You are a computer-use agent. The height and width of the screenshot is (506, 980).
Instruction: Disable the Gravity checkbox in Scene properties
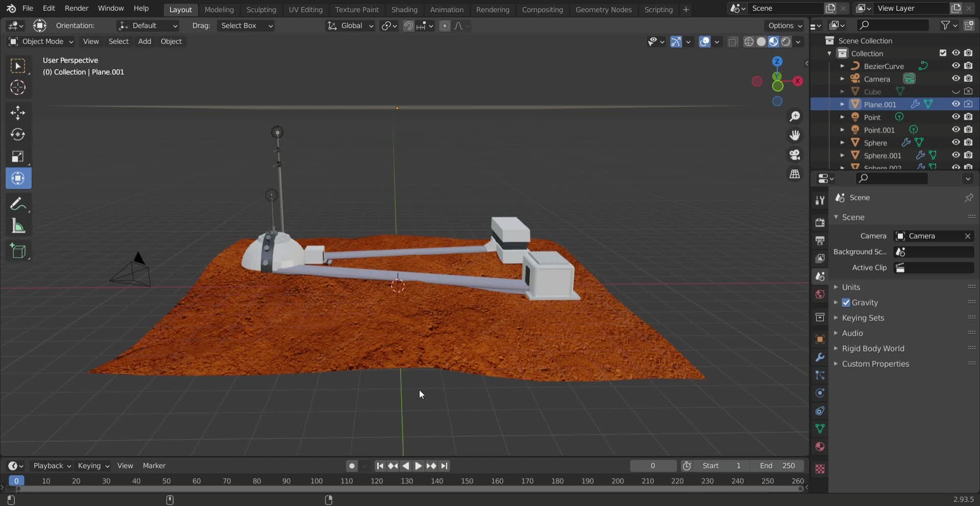846,302
